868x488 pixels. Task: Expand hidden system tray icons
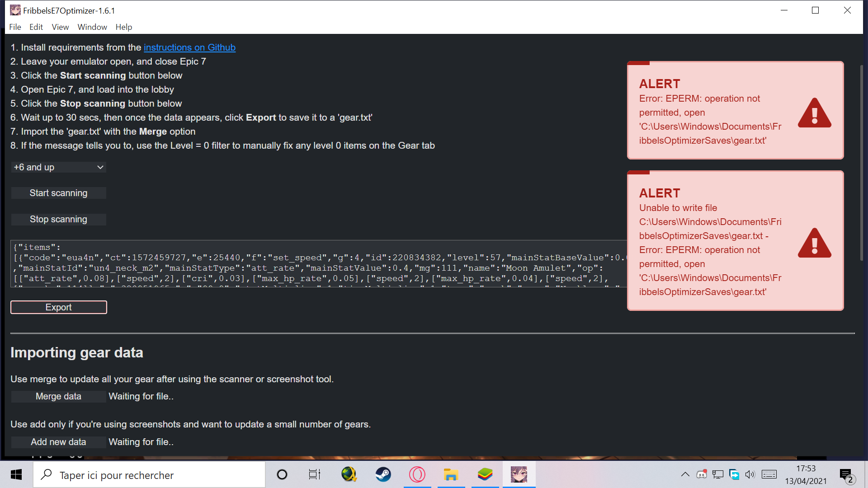click(x=685, y=474)
